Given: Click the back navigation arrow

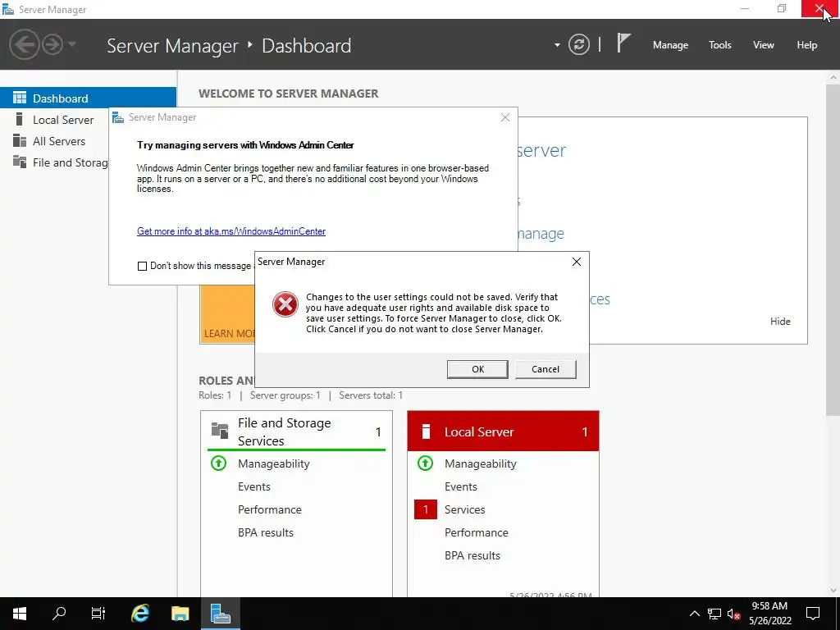Looking at the screenshot, I should coord(24,44).
